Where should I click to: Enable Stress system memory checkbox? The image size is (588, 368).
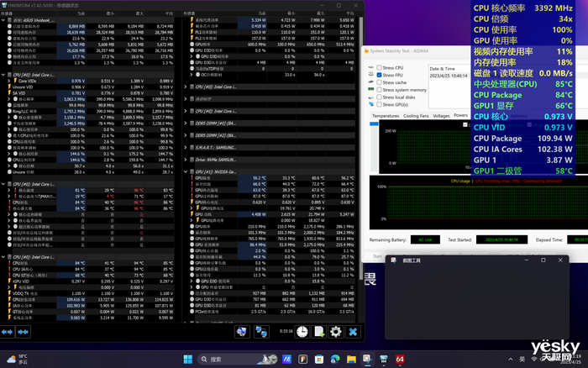(x=380, y=90)
